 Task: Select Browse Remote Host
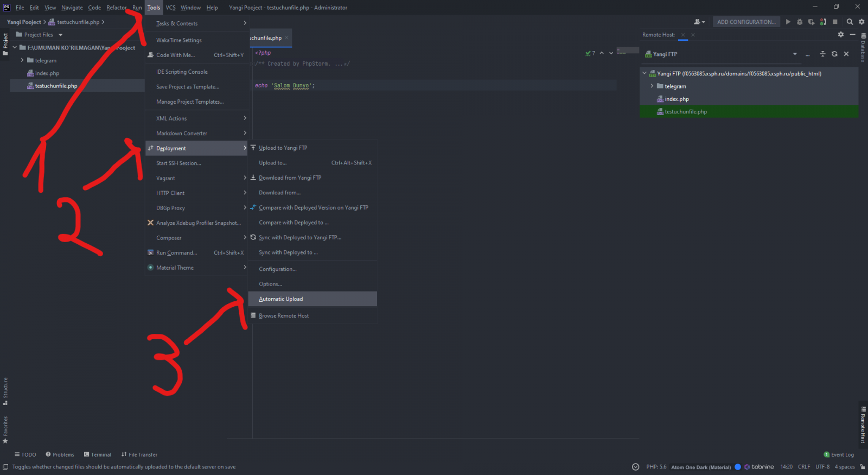pos(312,315)
